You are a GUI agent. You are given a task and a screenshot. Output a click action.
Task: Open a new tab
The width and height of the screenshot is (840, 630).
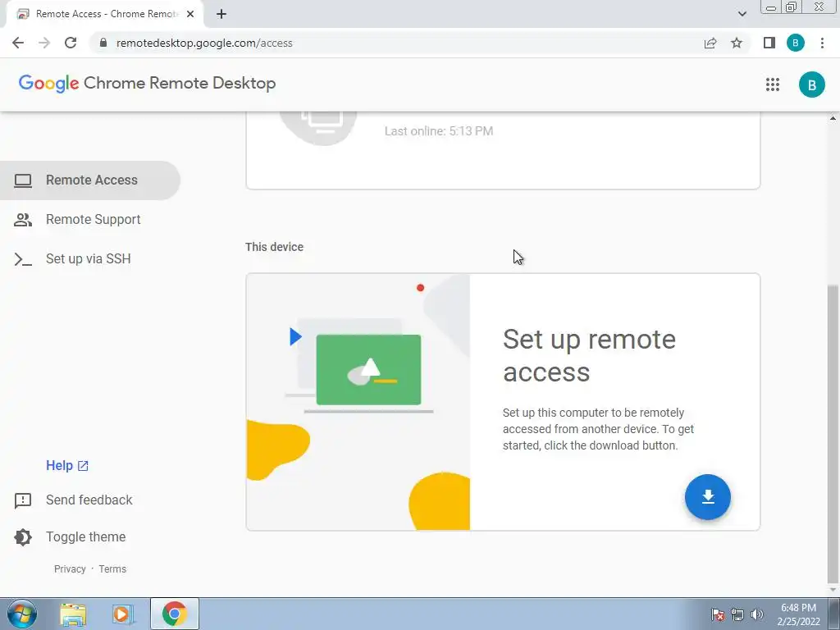tap(221, 14)
